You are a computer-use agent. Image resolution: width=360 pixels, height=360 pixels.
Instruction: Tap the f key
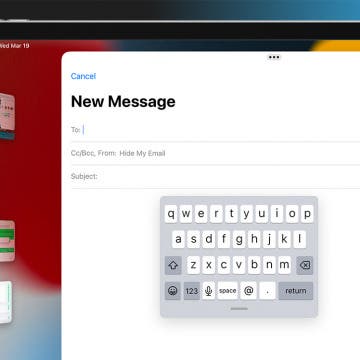pos(224,239)
